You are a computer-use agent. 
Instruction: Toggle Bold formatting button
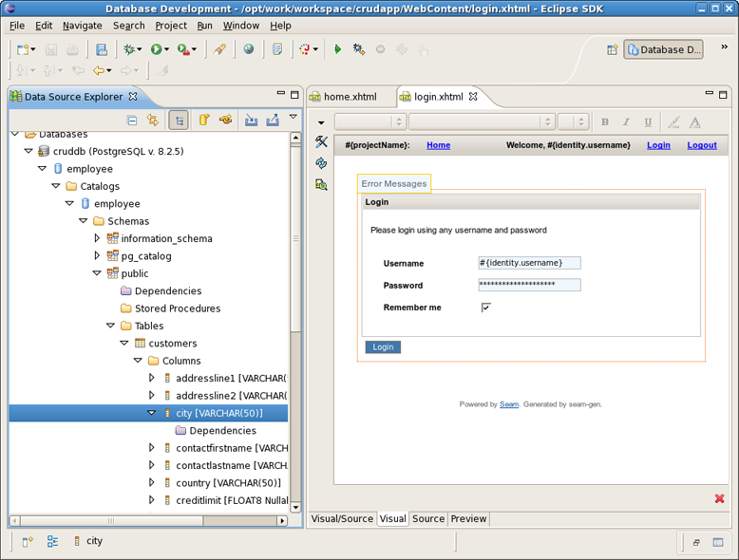pyautogui.click(x=605, y=122)
